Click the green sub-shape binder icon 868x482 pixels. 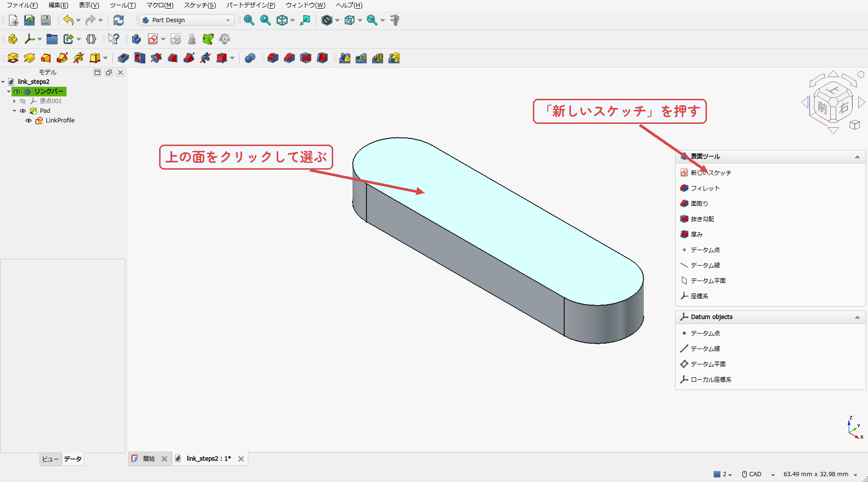coord(208,39)
